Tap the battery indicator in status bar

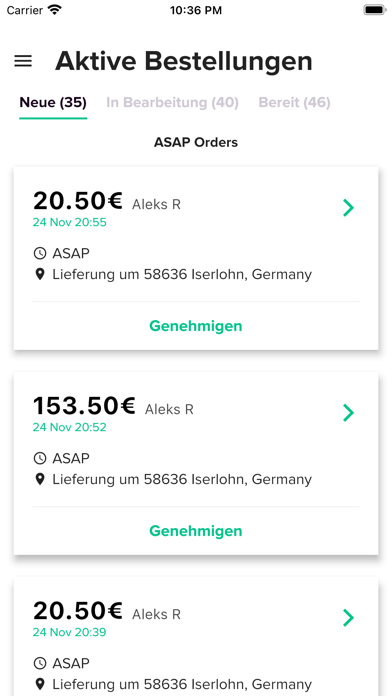(x=375, y=10)
